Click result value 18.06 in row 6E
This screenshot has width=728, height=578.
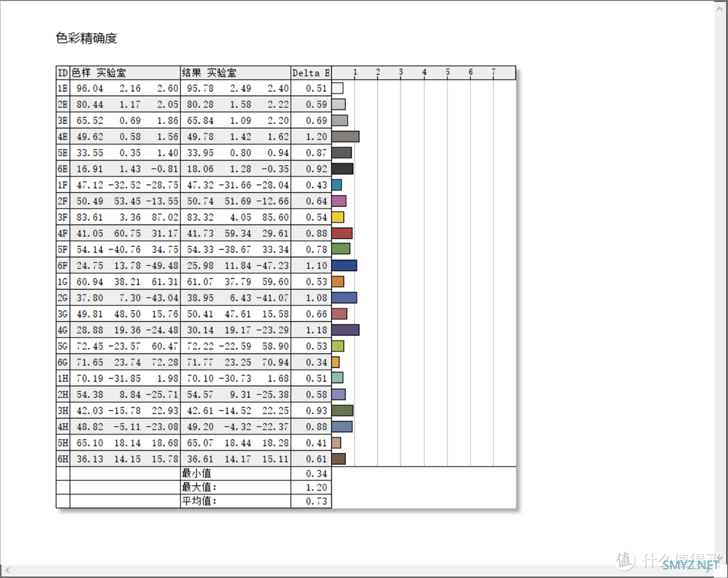coord(200,169)
